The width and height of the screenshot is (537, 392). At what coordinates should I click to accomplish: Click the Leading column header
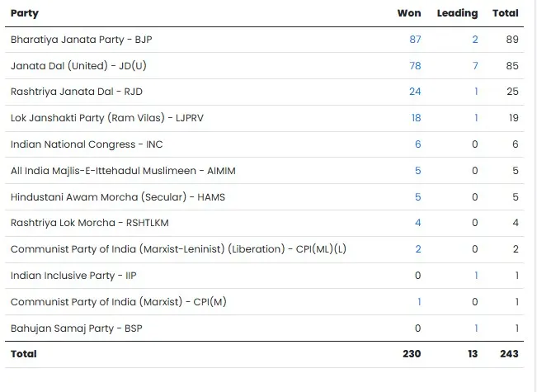457,13
